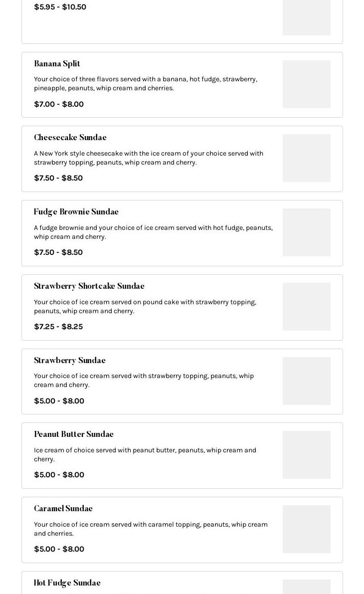The image size is (364, 594).
Task: Click the Peanut Butter Sundae image placeholder
Action: [x=307, y=454]
